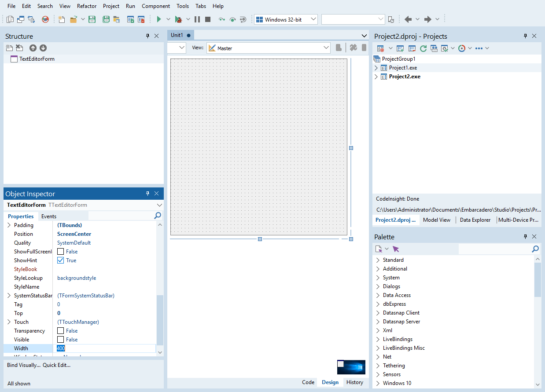Click the green Run without debugging button
The height and width of the screenshot is (392, 545).
pos(159,19)
